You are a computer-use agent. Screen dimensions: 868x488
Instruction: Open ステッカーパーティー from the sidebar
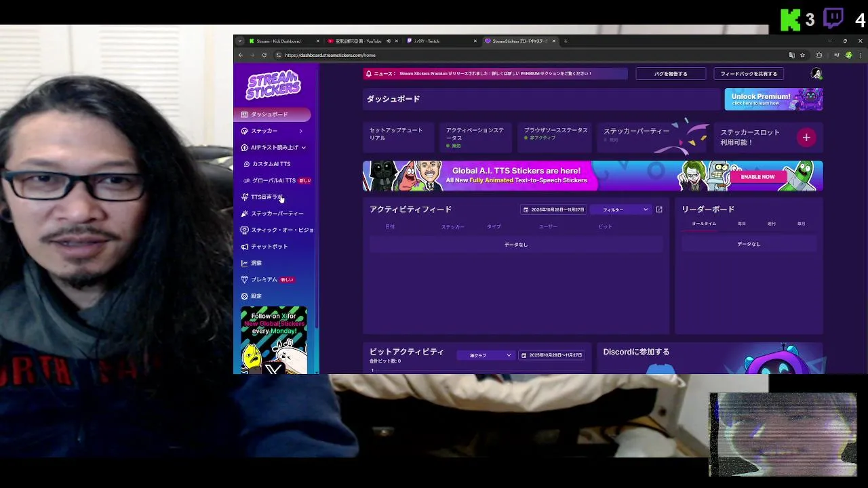277,213
